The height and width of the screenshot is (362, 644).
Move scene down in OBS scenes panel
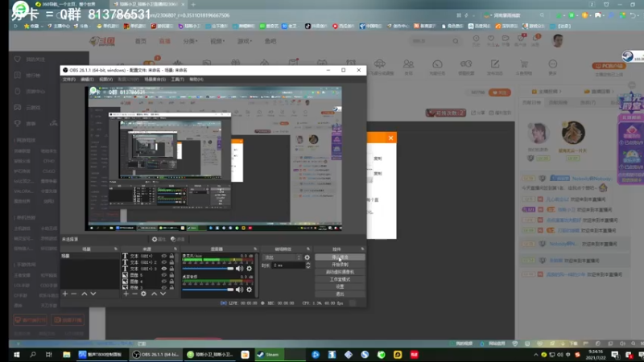tap(93, 294)
